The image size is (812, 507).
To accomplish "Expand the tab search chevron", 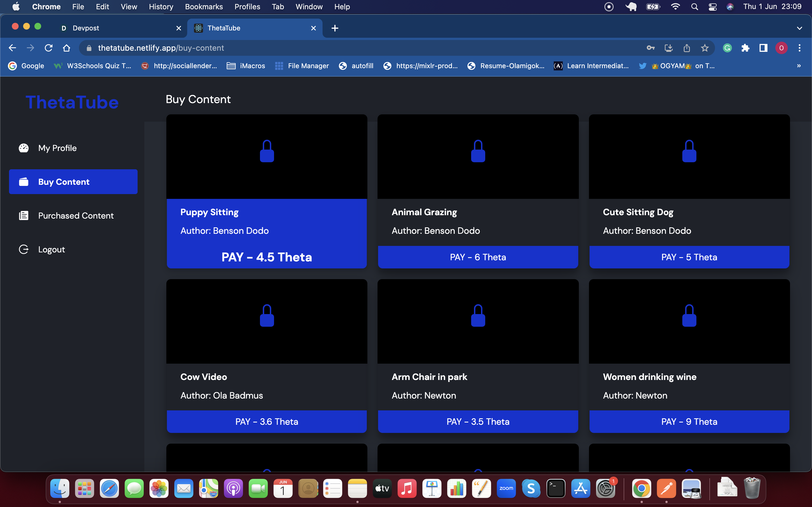I will 799,28.
